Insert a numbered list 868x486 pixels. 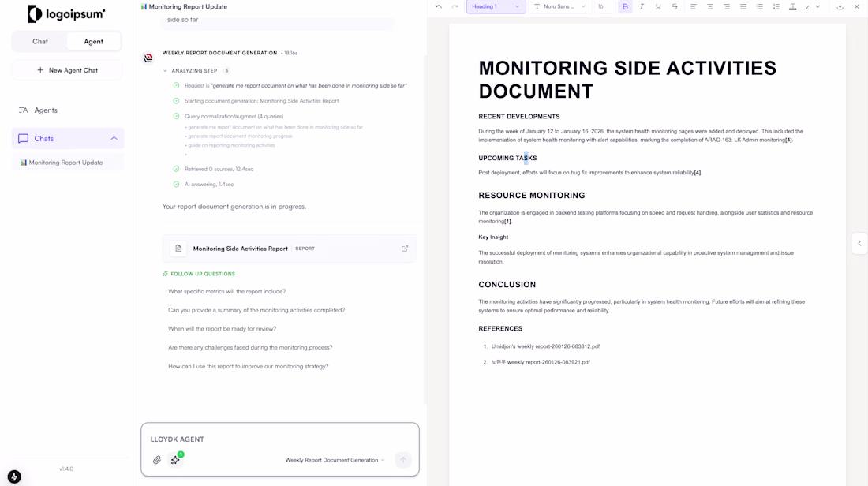coord(776,6)
